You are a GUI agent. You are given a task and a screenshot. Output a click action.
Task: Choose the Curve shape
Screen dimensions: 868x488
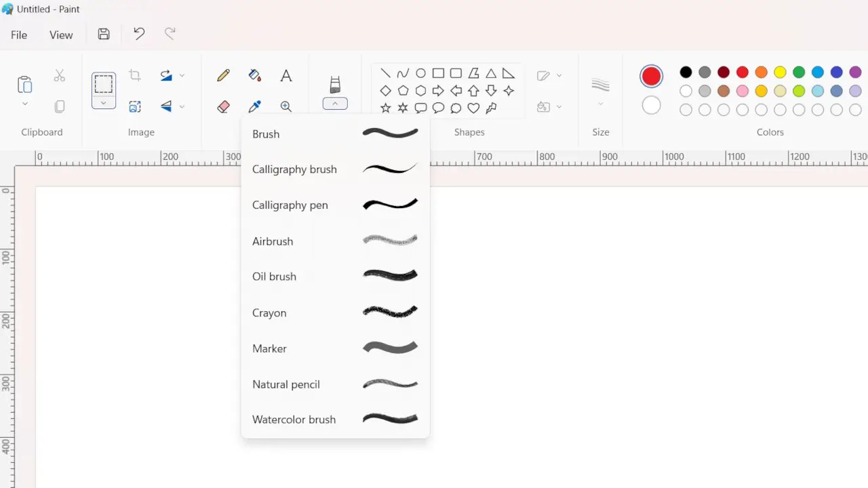[x=403, y=73]
